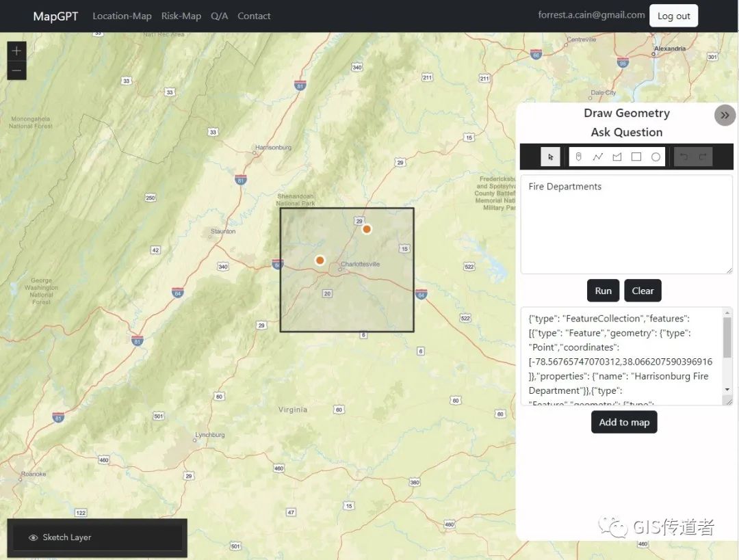The width and height of the screenshot is (739, 560).
Task: Click the redo sketch icon
Action: (x=703, y=157)
